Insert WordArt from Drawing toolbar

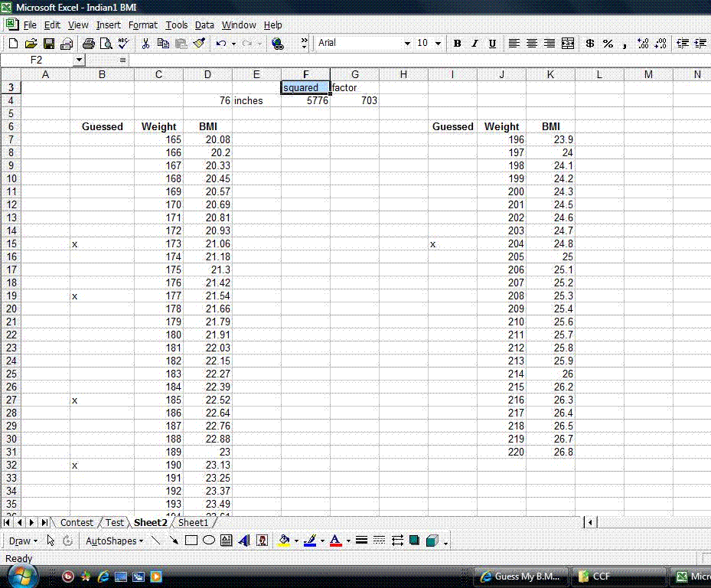click(244, 541)
